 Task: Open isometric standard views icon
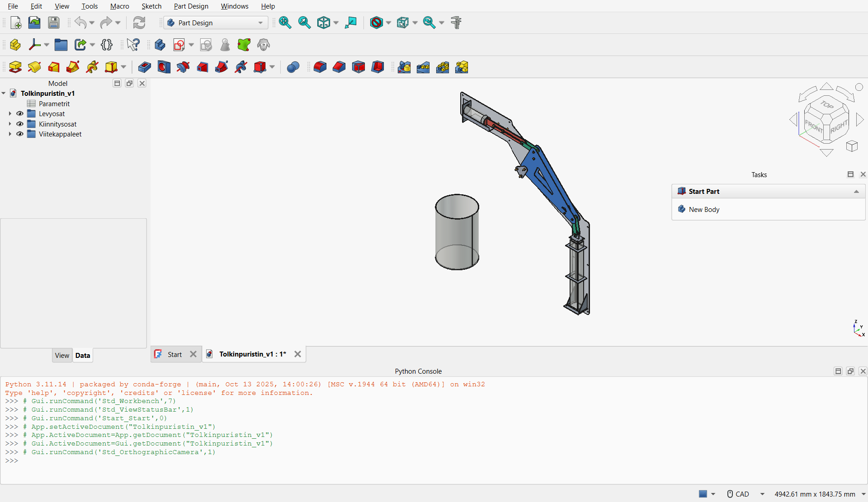(324, 23)
